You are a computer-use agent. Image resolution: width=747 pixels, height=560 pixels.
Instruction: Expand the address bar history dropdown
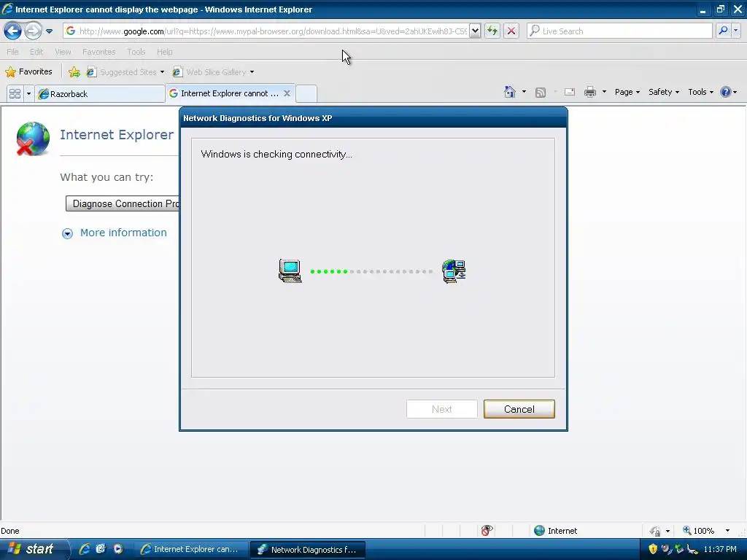(475, 31)
